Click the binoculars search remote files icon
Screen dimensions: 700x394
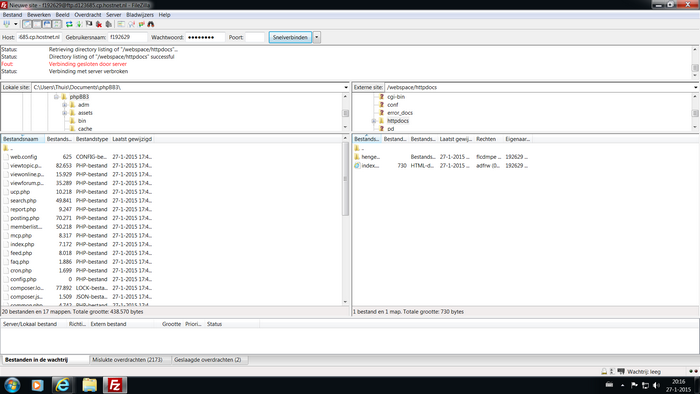tap(151, 24)
